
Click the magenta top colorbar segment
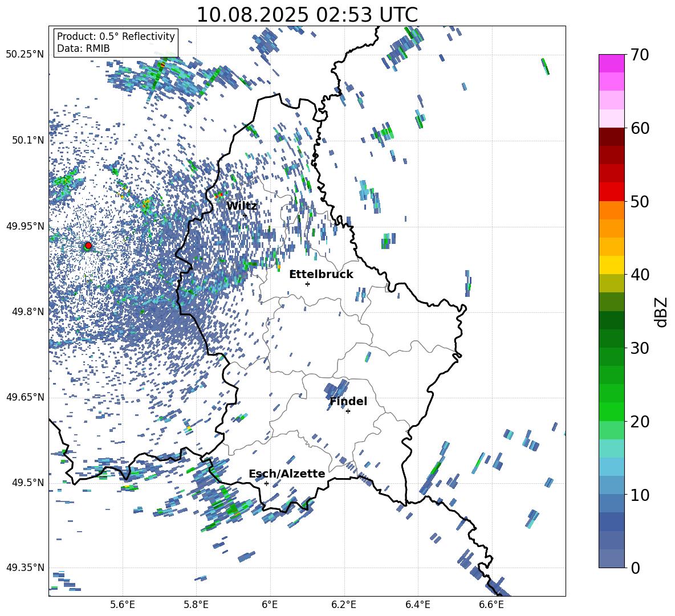pyautogui.click(x=611, y=63)
